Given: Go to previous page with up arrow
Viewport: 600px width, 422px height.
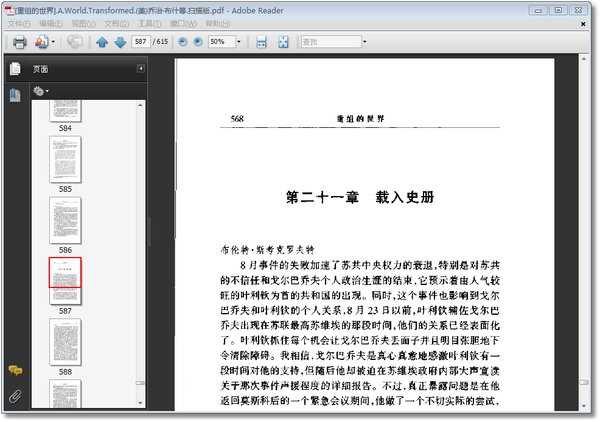Looking at the screenshot, I should tap(102, 42).
